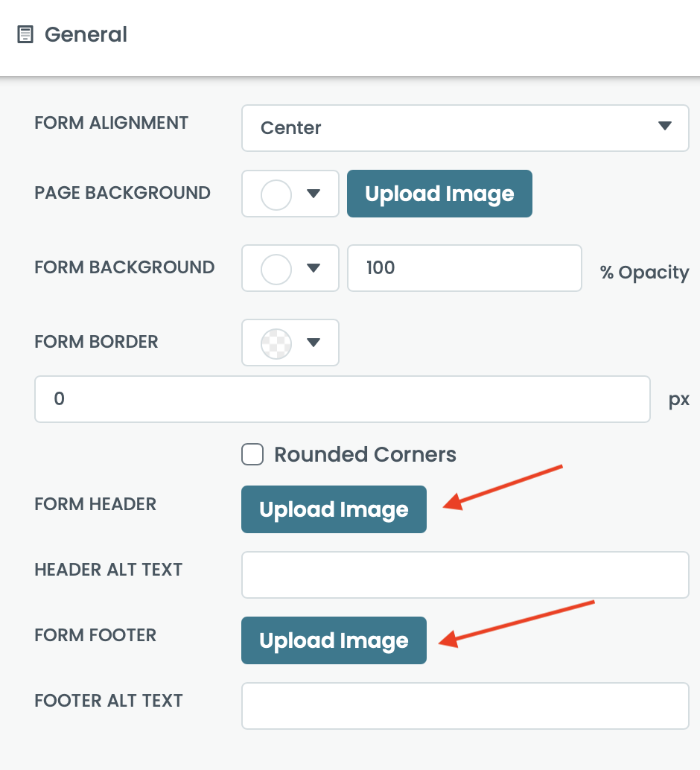
Task: Click Upload Image for Page Background
Action: click(439, 194)
